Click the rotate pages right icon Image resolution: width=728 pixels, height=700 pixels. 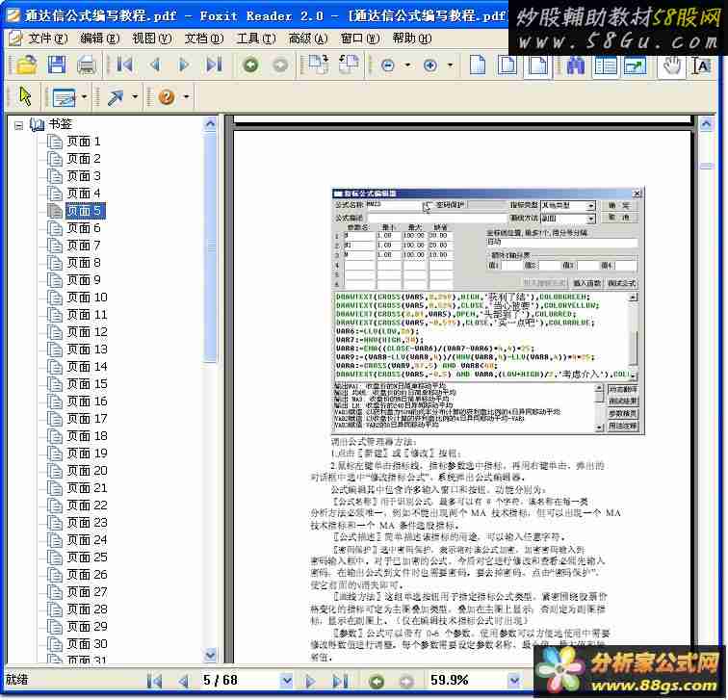(319, 65)
